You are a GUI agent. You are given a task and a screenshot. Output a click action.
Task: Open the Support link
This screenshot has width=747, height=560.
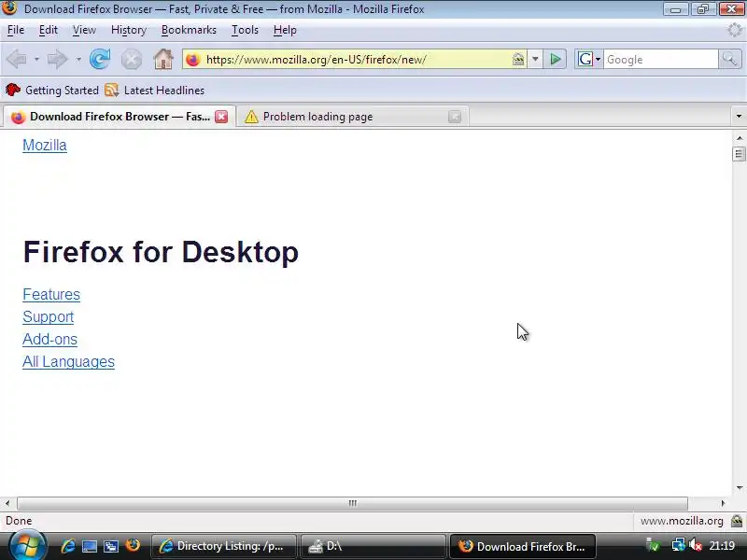point(49,316)
